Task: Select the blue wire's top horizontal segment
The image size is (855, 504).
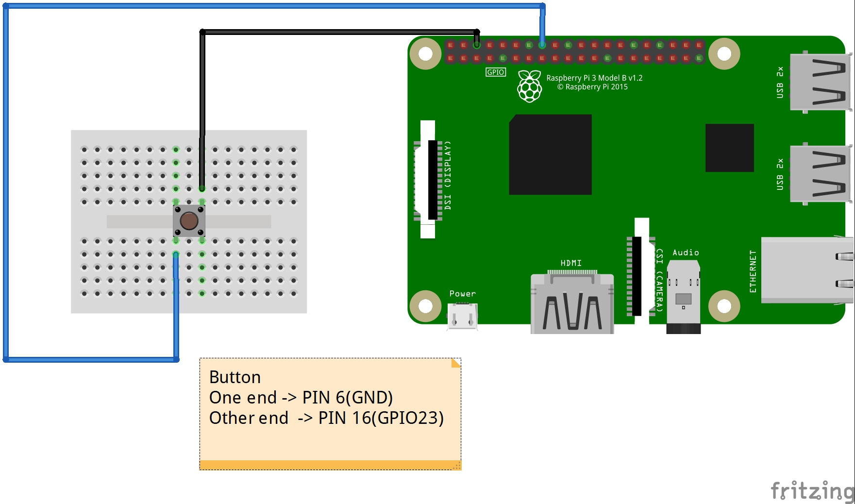Action: click(x=274, y=6)
